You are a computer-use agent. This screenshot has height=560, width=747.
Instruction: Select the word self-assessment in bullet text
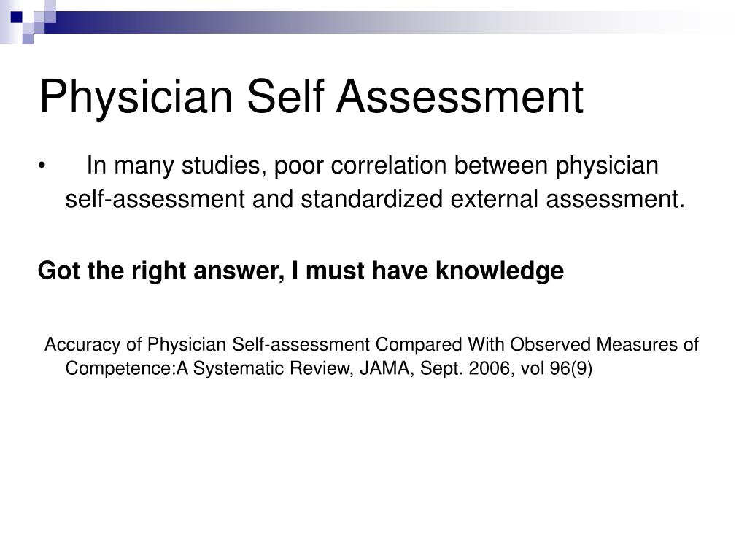click(155, 199)
